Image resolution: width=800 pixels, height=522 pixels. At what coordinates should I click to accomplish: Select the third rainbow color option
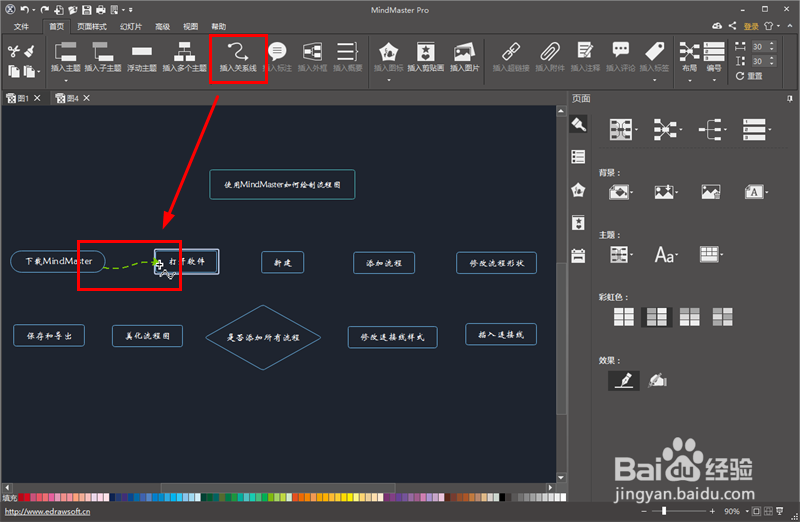pos(689,317)
